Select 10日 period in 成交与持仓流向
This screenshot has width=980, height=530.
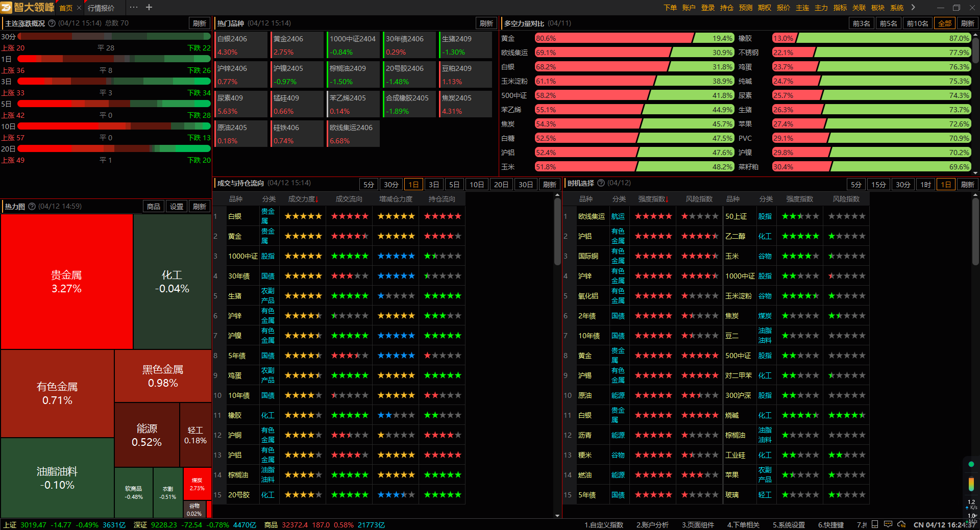(x=477, y=185)
